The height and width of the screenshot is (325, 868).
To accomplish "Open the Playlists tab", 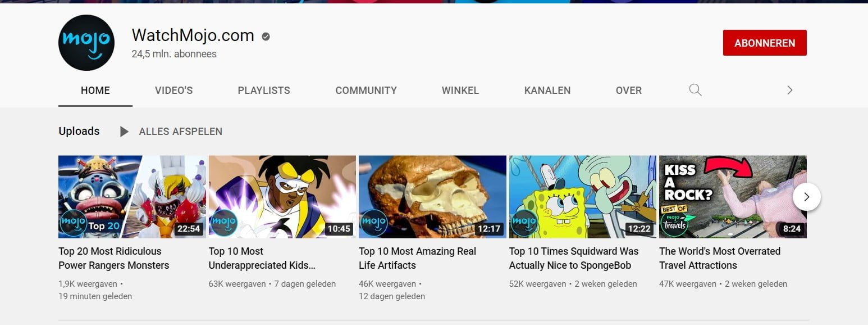I will tap(264, 91).
